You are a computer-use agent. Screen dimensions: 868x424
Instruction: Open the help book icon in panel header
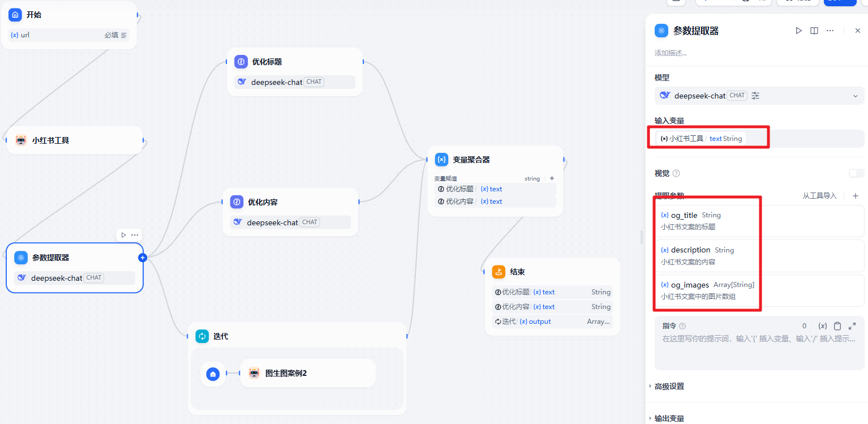coord(814,31)
